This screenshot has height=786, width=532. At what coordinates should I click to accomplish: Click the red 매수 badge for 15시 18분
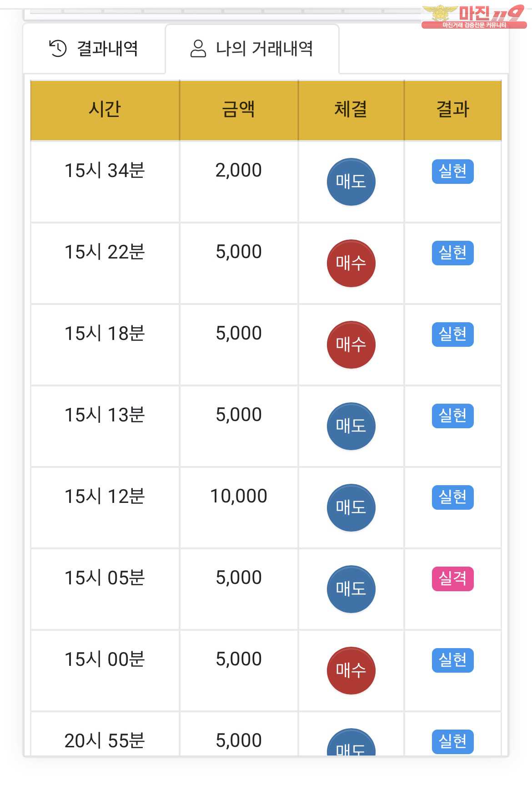[x=351, y=345]
